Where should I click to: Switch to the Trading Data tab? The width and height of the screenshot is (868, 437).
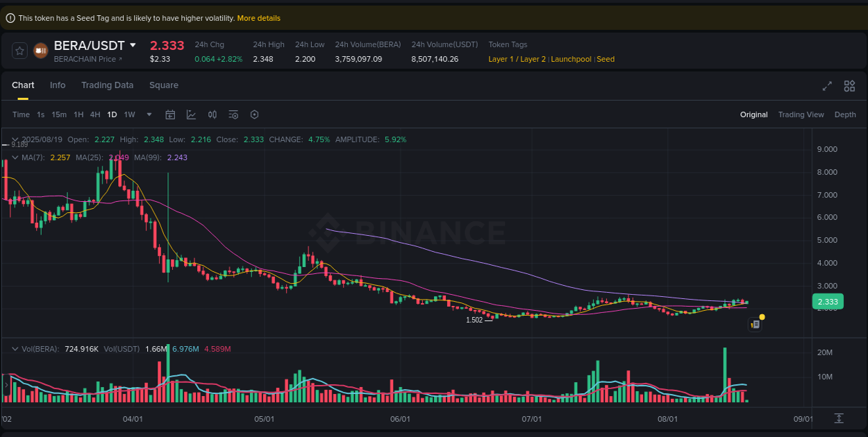tap(107, 85)
